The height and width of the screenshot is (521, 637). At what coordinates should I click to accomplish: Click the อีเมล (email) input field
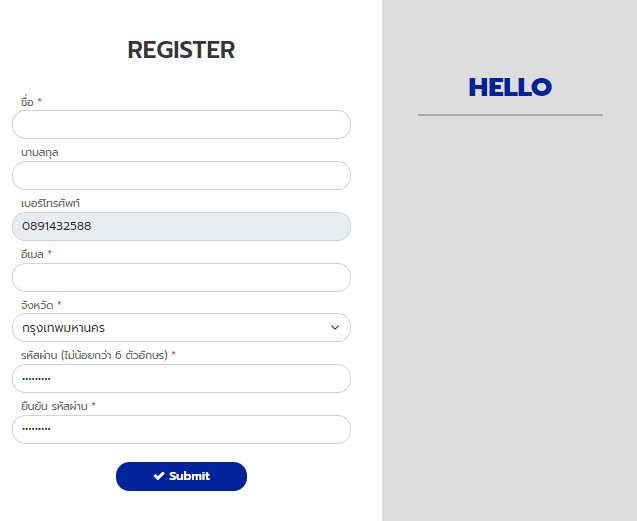[x=181, y=278]
